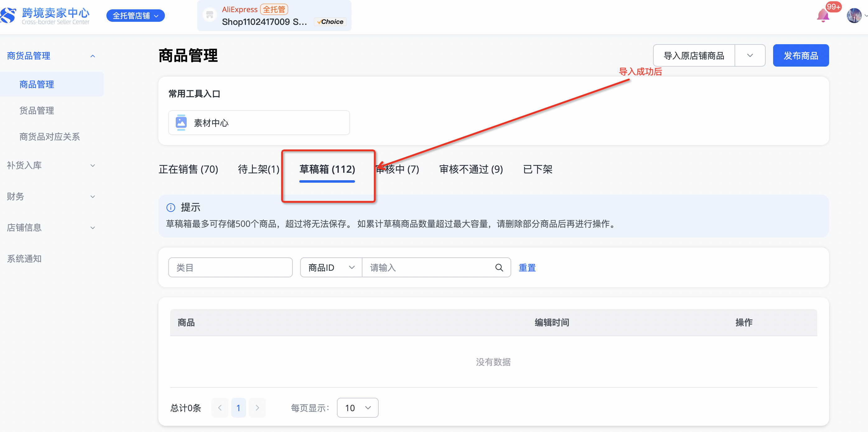Switch to 正在销售 (70) tab
Image resolution: width=868 pixels, height=432 pixels.
(188, 169)
